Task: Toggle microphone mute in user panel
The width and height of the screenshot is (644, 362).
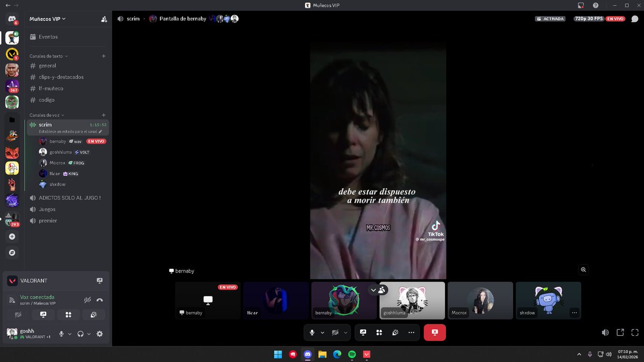Action: 61,334
